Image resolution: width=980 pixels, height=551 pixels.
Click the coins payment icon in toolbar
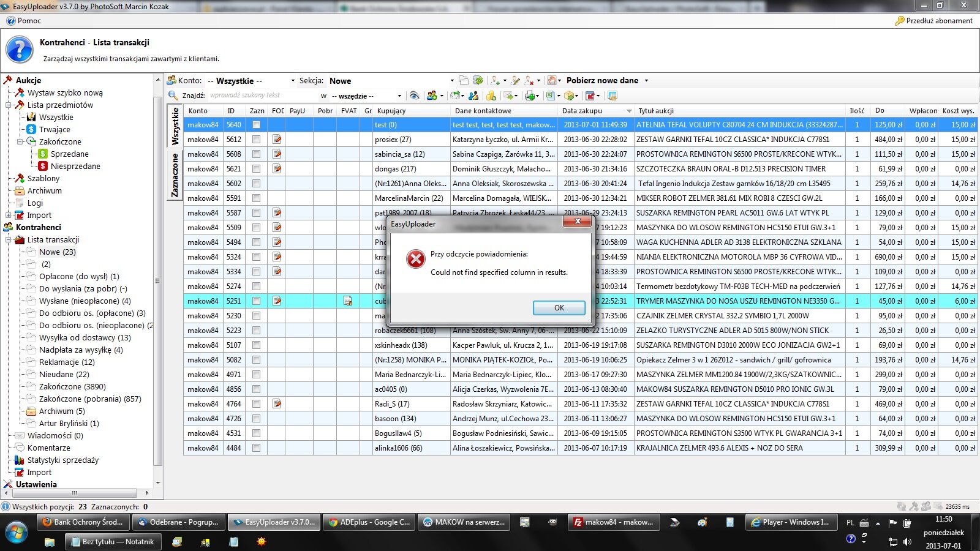(491, 96)
